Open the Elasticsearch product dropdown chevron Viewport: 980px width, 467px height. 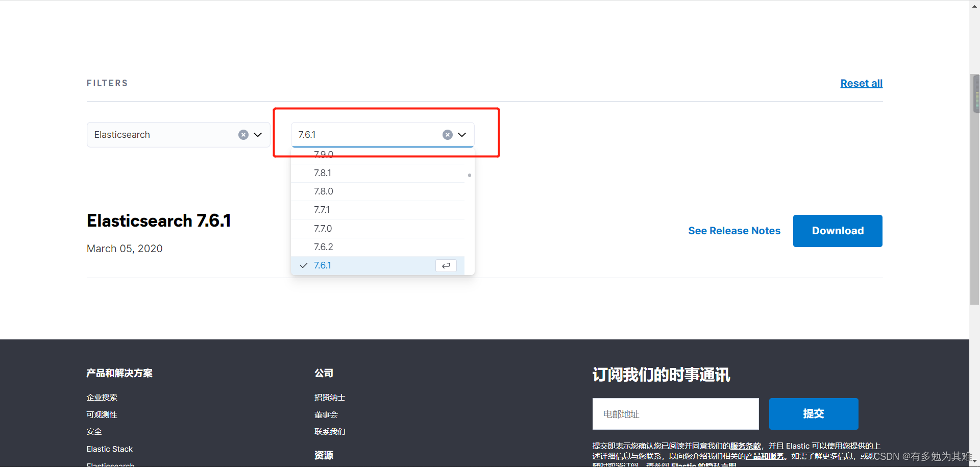pos(258,134)
